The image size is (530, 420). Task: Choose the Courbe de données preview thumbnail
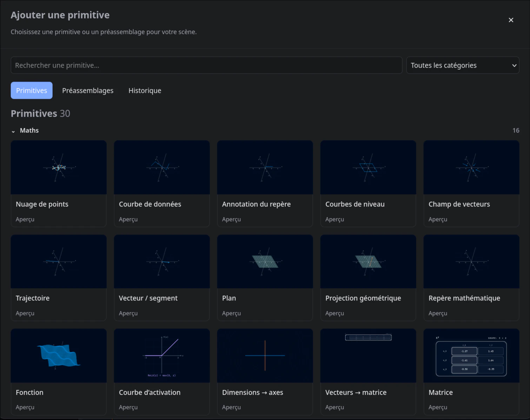point(162,168)
